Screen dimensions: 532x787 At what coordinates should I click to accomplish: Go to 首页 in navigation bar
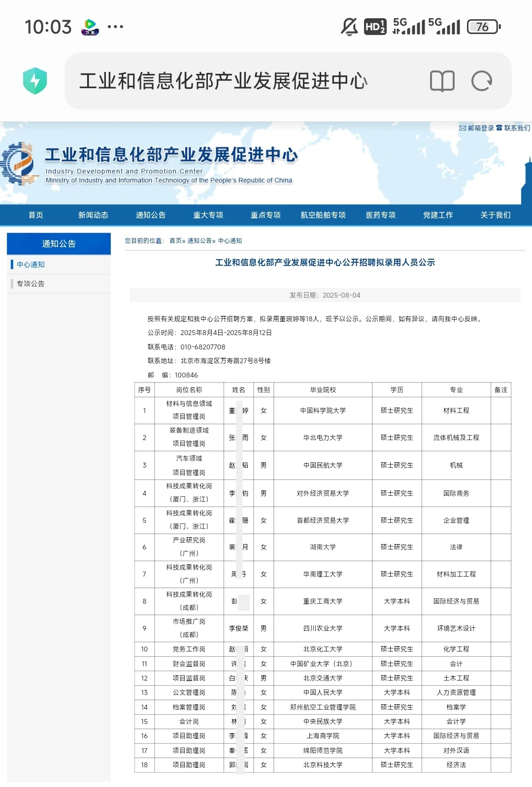[x=36, y=215]
